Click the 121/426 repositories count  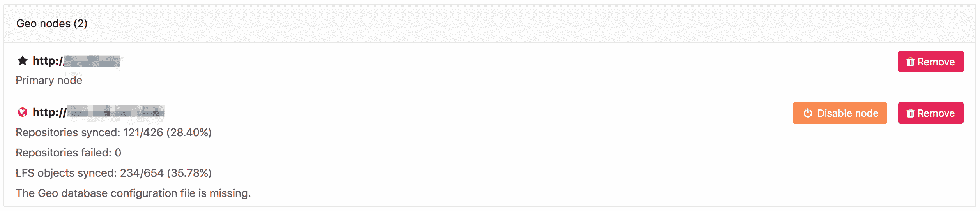tap(143, 133)
